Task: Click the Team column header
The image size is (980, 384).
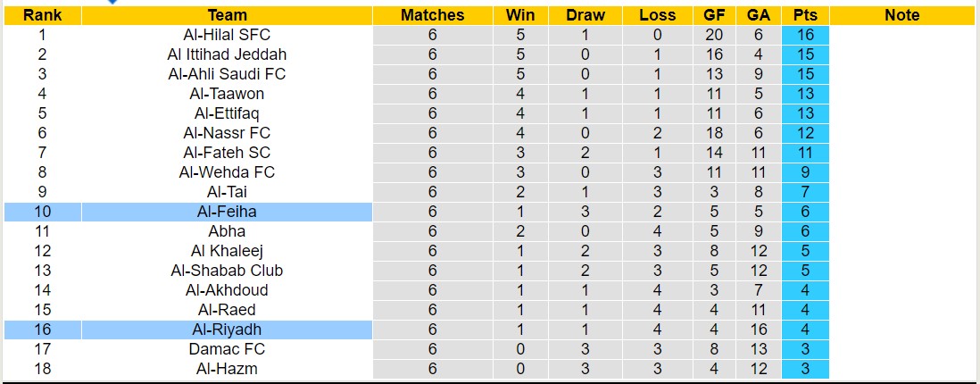Action: pos(227,15)
